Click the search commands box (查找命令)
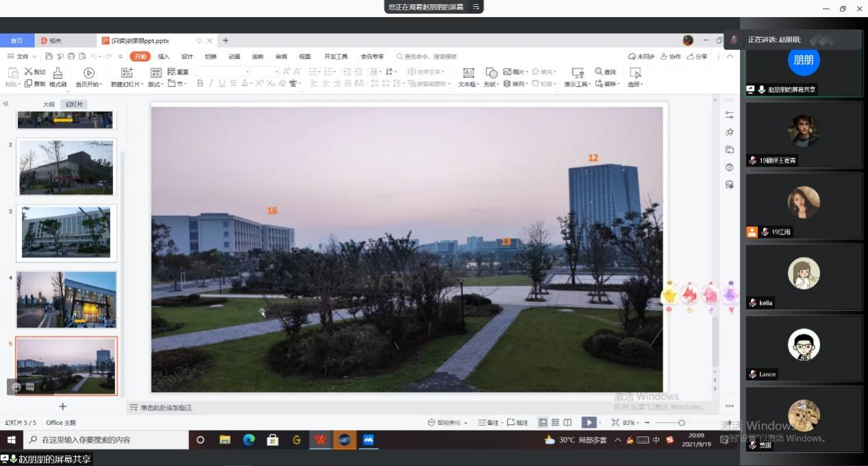 426,56
